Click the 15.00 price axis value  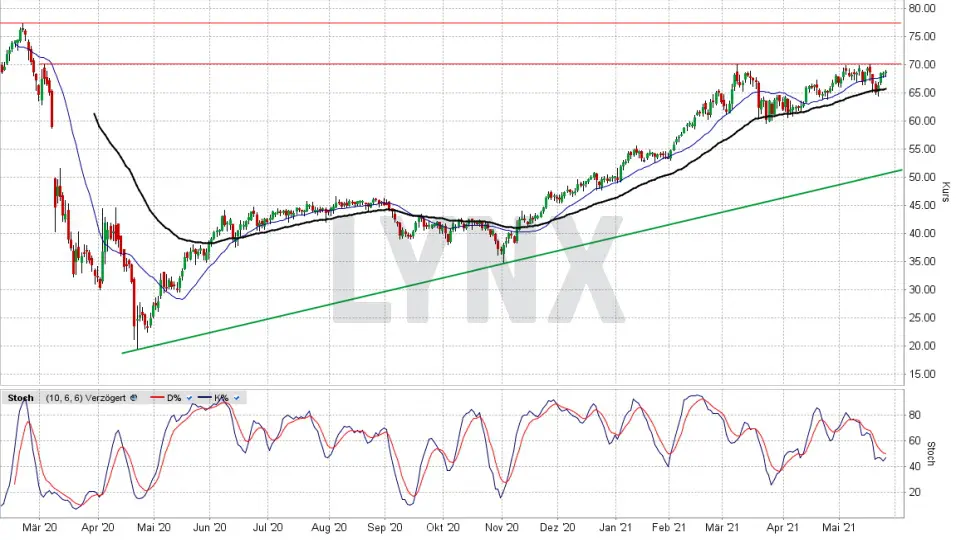pyautogui.click(x=922, y=374)
